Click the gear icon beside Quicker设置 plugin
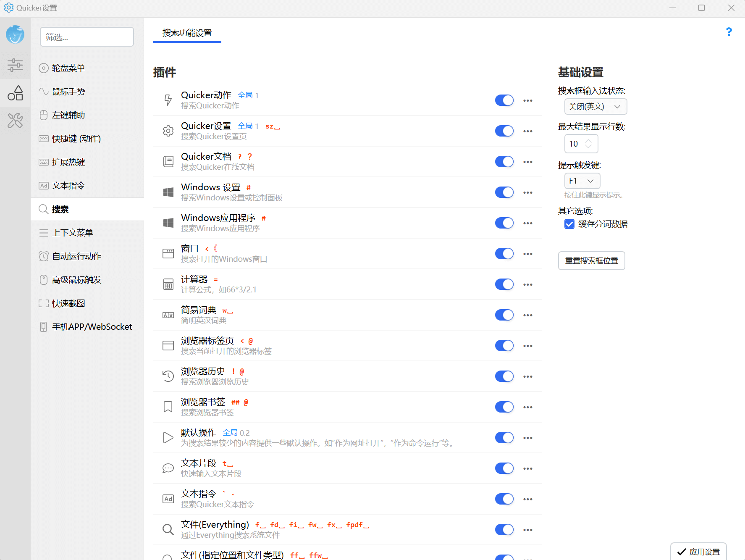The image size is (745, 560). [x=168, y=131]
